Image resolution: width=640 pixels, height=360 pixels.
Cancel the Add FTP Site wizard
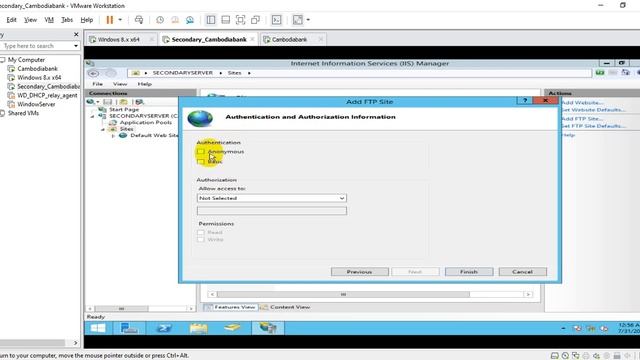522,272
